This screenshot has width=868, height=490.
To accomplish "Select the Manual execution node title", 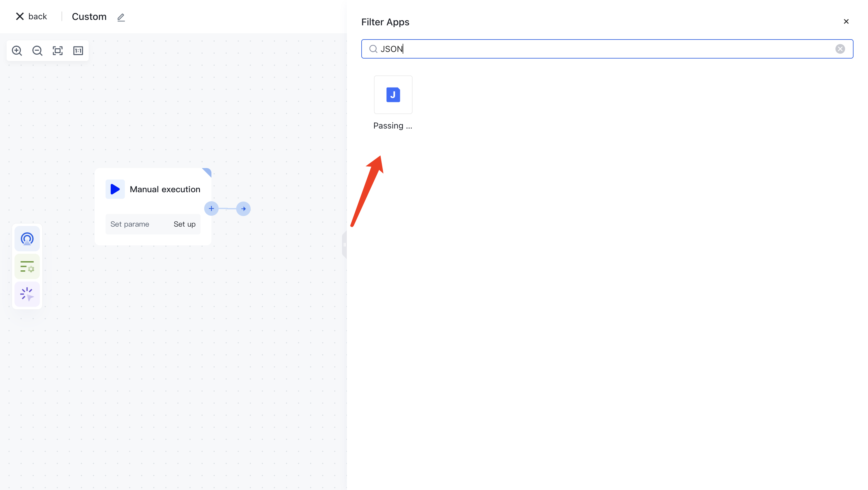I will click(x=165, y=189).
